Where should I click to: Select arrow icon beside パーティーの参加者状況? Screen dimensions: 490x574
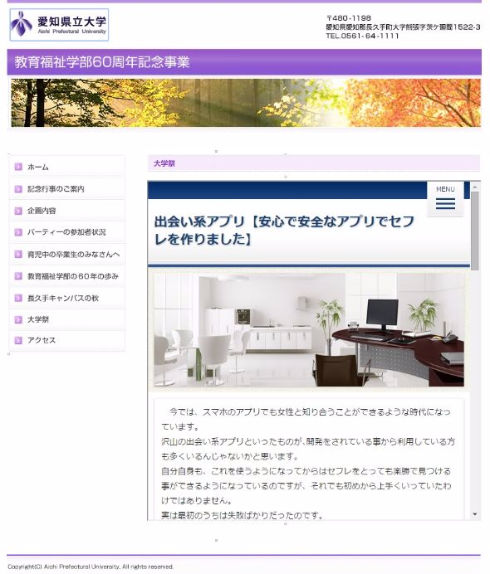(18, 232)
